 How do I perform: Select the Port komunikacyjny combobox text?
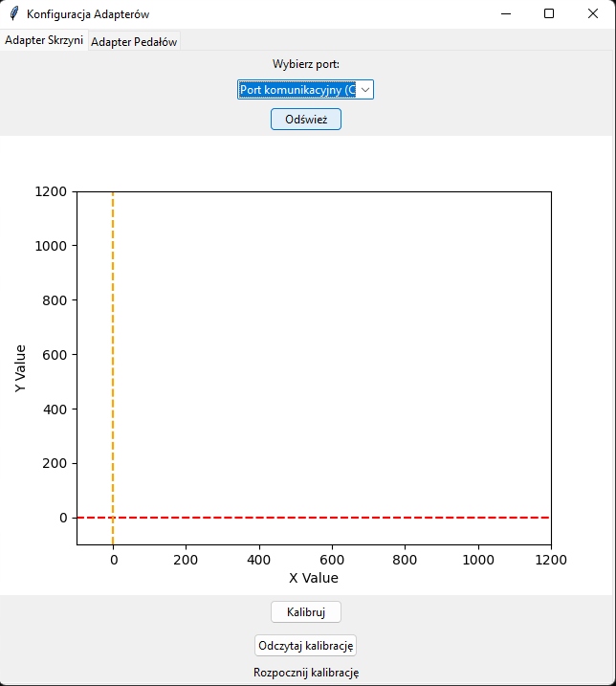pyautogui.click(x=297, y=90)
